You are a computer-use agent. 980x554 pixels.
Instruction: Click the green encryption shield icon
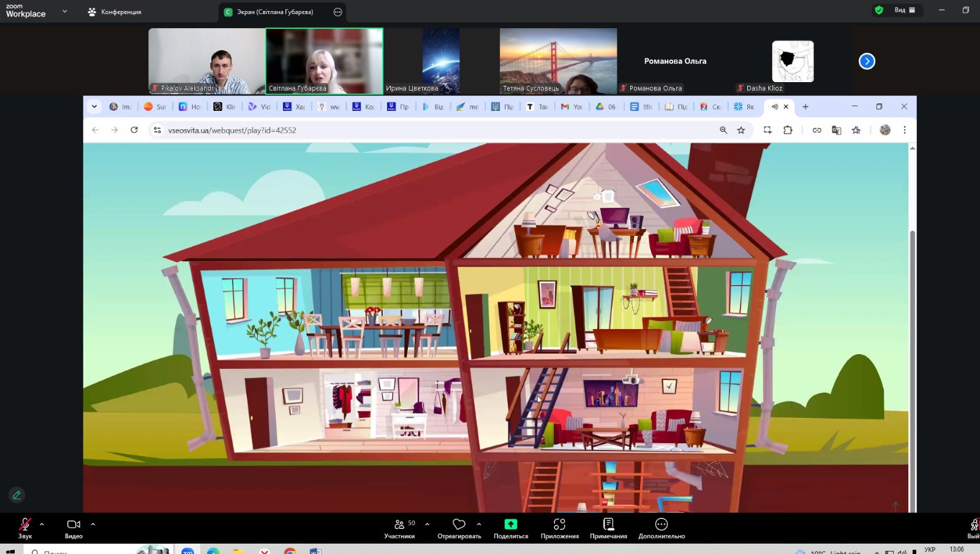tap(879, 10)
